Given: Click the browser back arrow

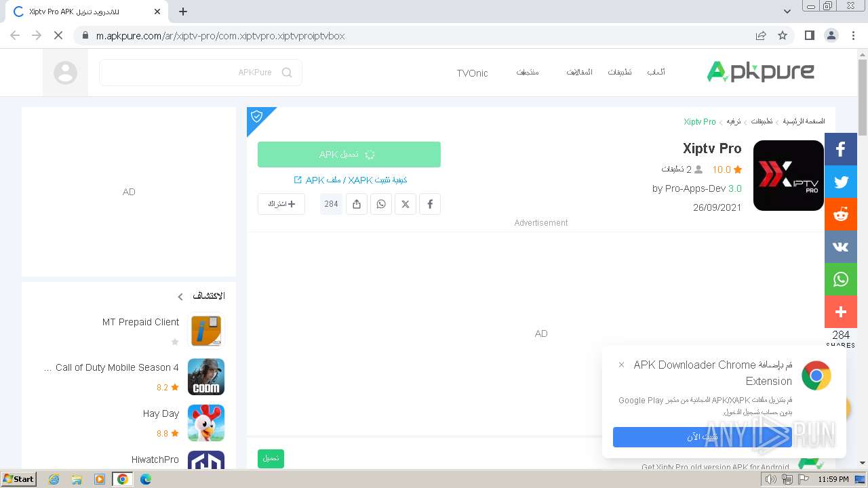Looking at the screenshot, I should (15, 35).
